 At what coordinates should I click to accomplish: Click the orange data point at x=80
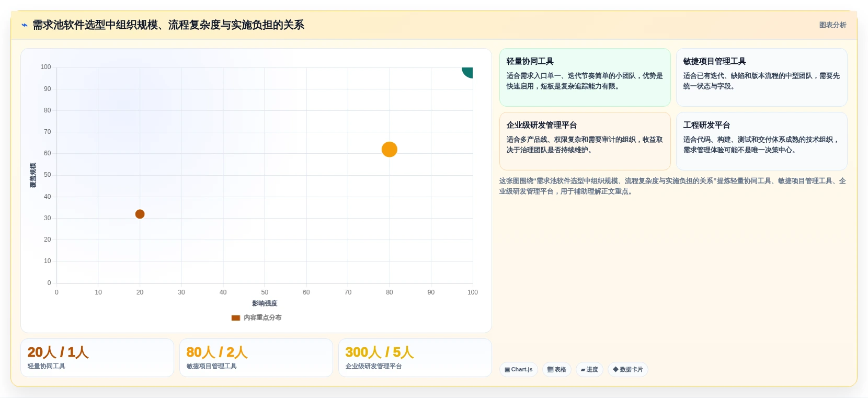pos(390,150)
